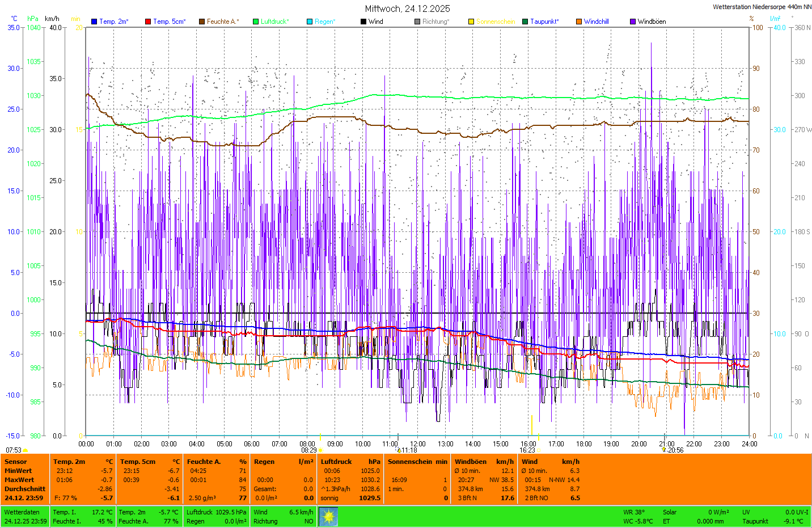Image resolution: width=812 pixels, height=528 pixels.
Task: Click the gray Richtung legend square
Action: click(417, 22)
